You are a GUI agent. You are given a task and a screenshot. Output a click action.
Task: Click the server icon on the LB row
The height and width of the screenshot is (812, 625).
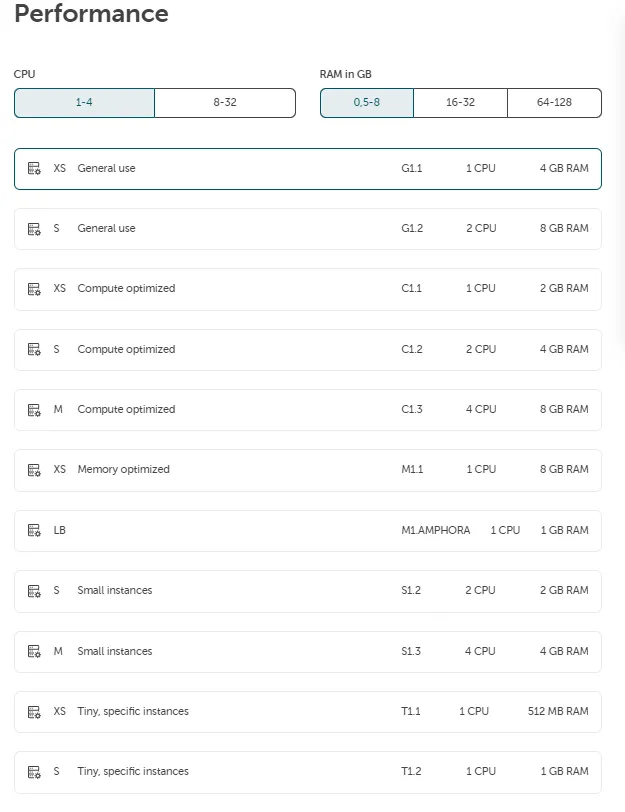tap(33, 530)
